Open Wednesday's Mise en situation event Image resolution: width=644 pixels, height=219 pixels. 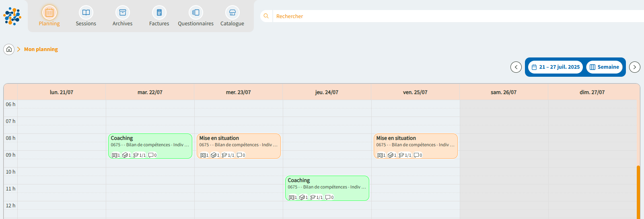238,145
